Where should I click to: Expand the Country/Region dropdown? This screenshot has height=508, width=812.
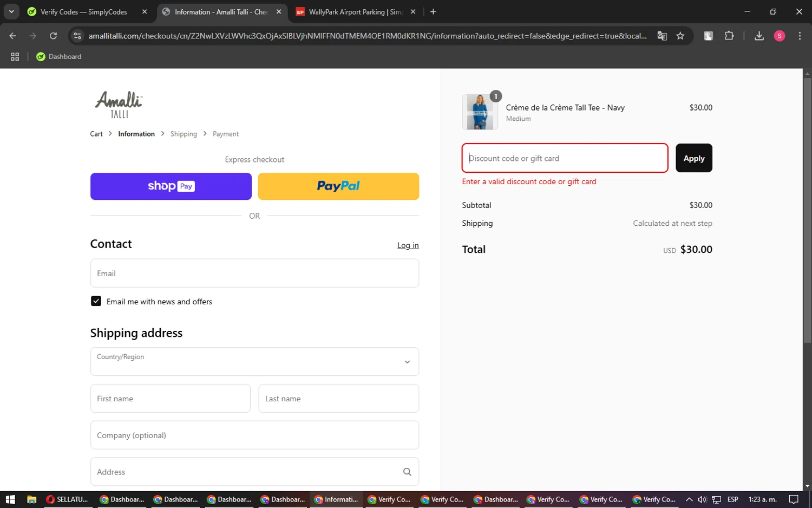coord(254,361)
